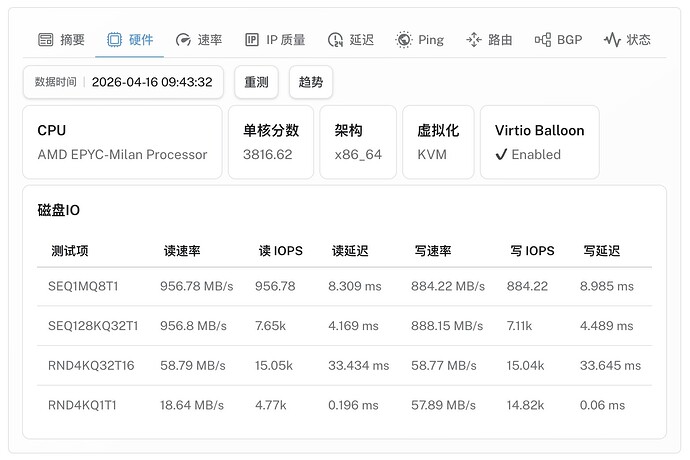Viewport: 690px width, 460px height.
Task: Click the 数据时间 2026-04-16 09:43:32 field
Action: coord(123,82)
